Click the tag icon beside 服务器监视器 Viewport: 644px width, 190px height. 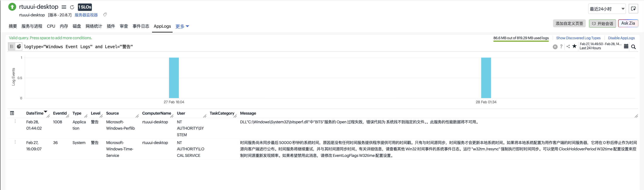pyautogui.click(x=105, y=15)
